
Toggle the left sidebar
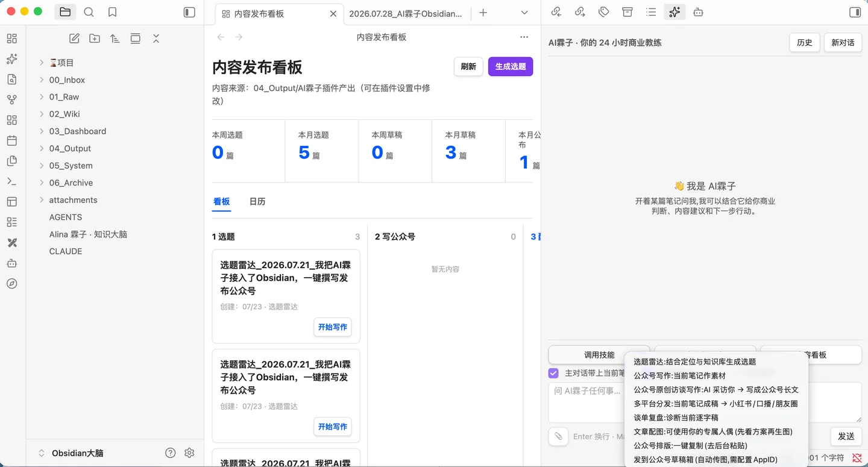point(189,12)
